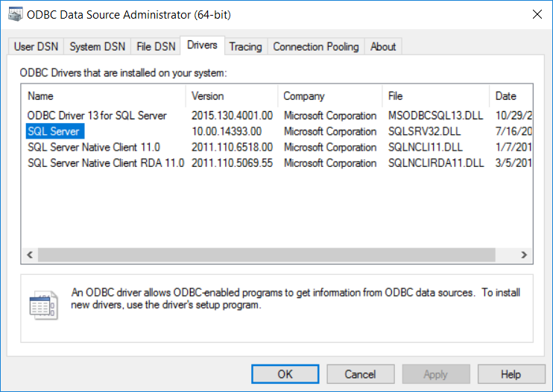
Task: Select SQL Server Native Client RDA 11.0
Action: [x=105, y=162]
